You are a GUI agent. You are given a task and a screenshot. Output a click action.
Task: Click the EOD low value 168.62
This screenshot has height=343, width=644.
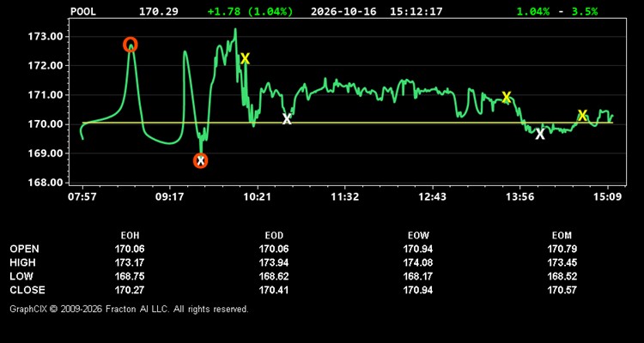274,276
